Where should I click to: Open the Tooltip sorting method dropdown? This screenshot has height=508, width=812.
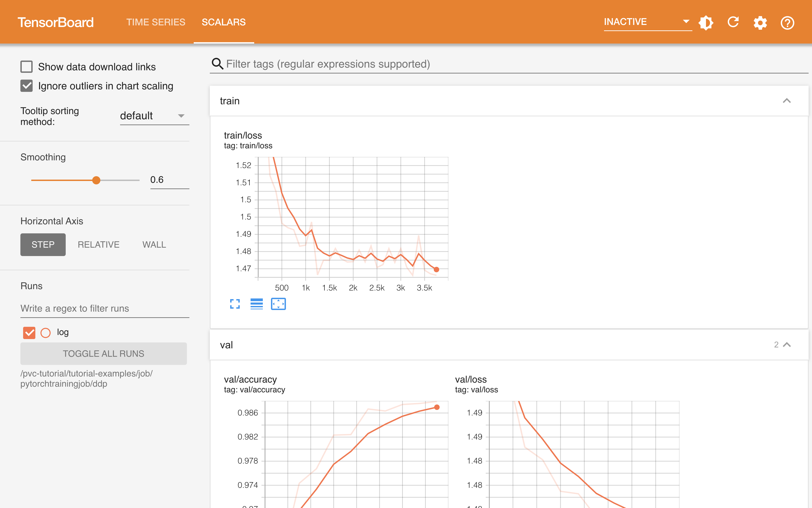154,116
